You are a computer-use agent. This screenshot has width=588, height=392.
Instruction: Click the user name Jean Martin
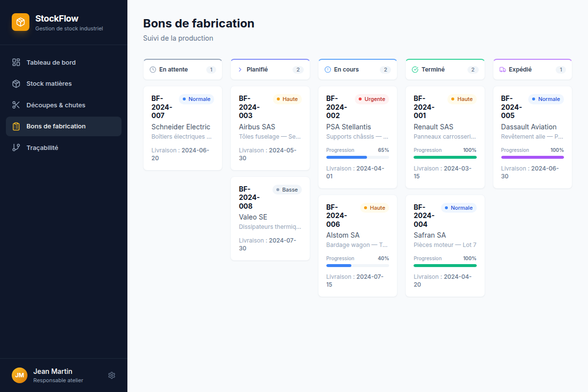(53, 371)
